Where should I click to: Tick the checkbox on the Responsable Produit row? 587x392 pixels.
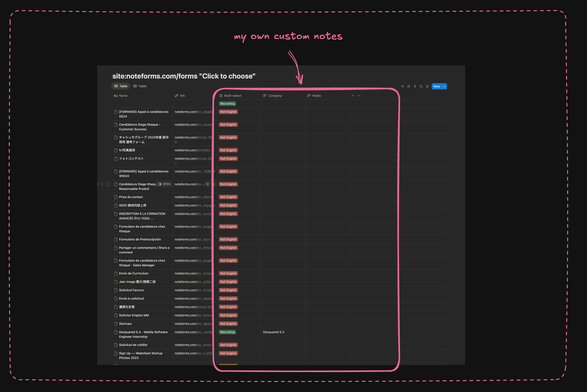[108, 184]
